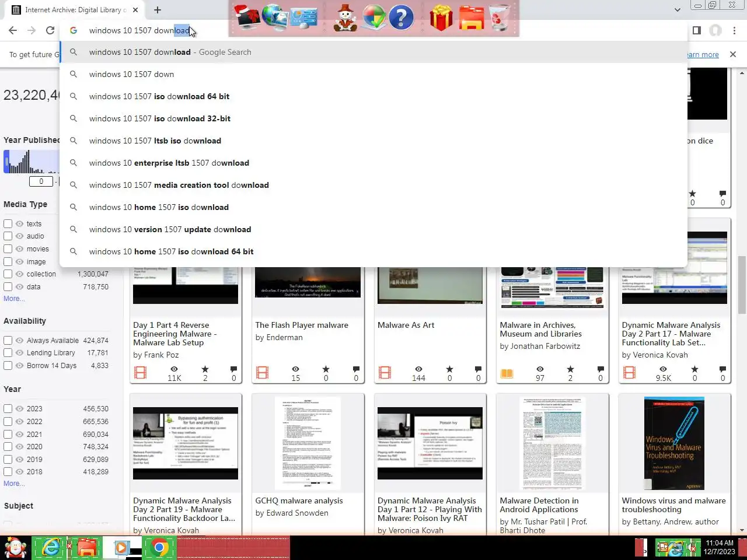Open 'Windows virus and malware troubleshooting' link
747x560 pixels.
(674, 505)
